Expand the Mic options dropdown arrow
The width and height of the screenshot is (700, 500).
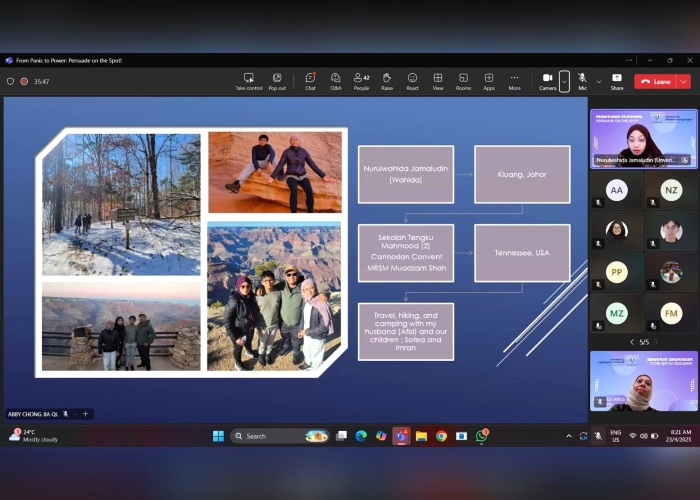coord(599,82)
